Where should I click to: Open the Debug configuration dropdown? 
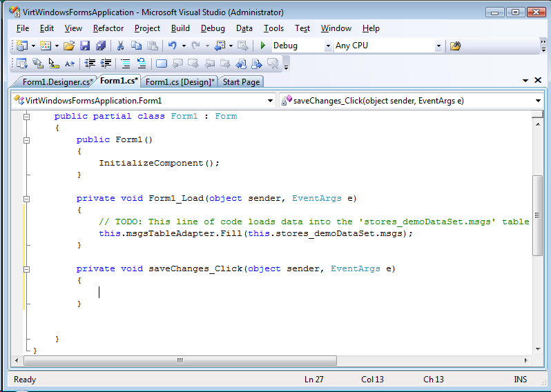click(x=328, y=46)
